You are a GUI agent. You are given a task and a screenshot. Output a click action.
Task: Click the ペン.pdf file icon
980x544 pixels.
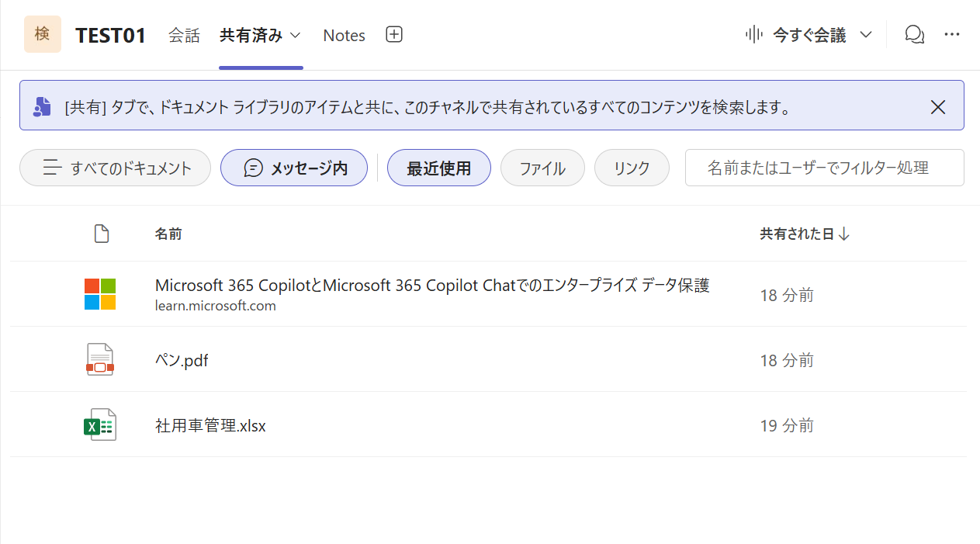click(x=100, y=359)
